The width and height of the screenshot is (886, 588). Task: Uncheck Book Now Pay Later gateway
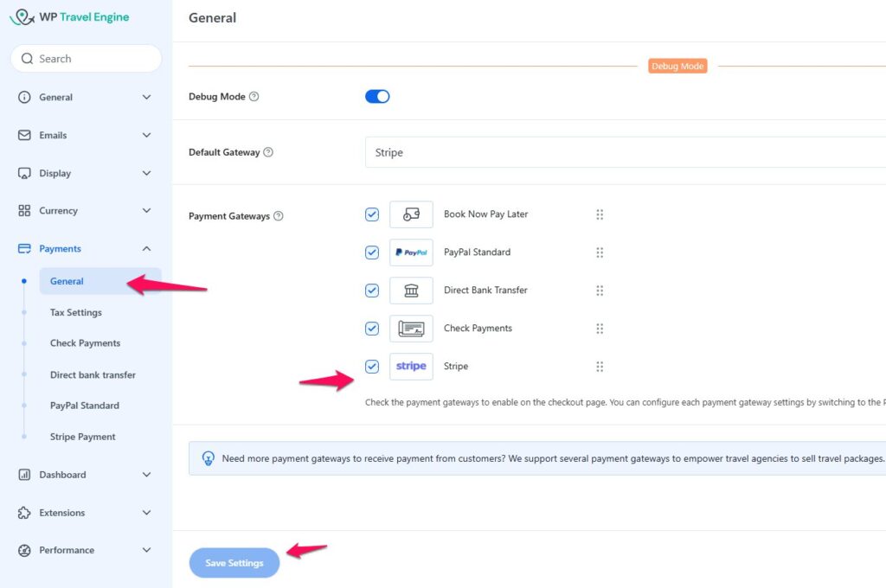[x=372, y=214]
